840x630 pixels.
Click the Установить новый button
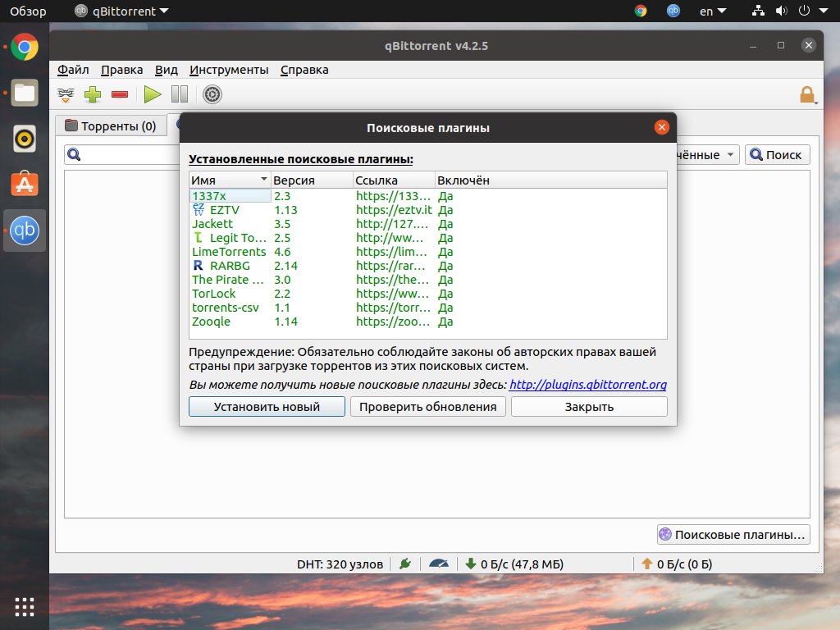click(267, 407)
